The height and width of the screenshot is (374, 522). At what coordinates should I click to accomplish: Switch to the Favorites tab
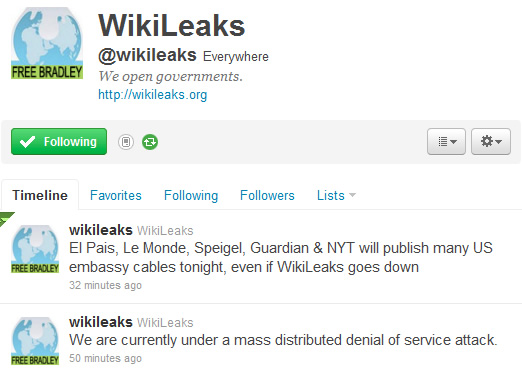(116, 195)
